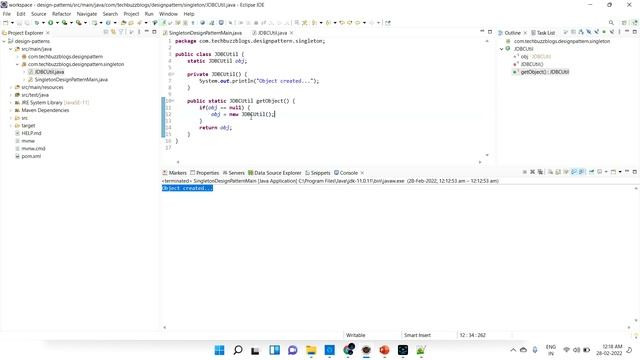
Task: Collapse the src/main/java folder
Action: pos(11,49)
